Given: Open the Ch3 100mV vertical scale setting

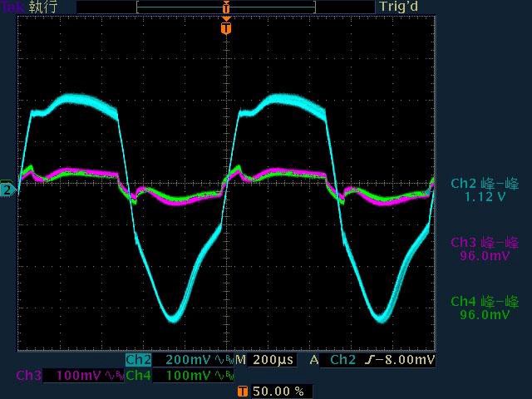Looking at the screenshot, I should [78, 376].
